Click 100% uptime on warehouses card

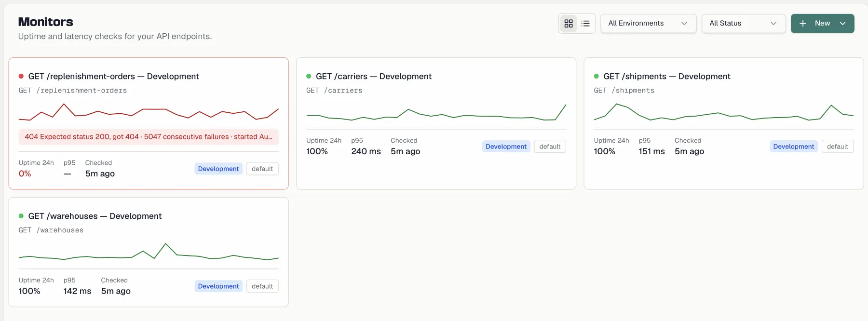[29, 291]
